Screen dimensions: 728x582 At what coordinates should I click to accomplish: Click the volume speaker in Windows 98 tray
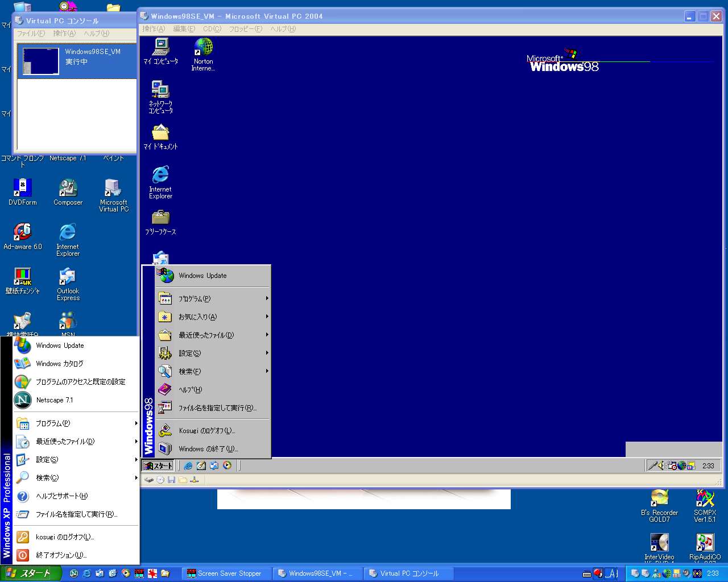click(661, 465)
